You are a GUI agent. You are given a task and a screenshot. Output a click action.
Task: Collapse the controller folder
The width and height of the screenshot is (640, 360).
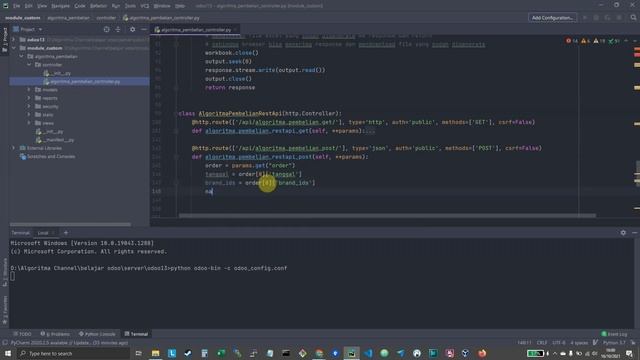29,64
